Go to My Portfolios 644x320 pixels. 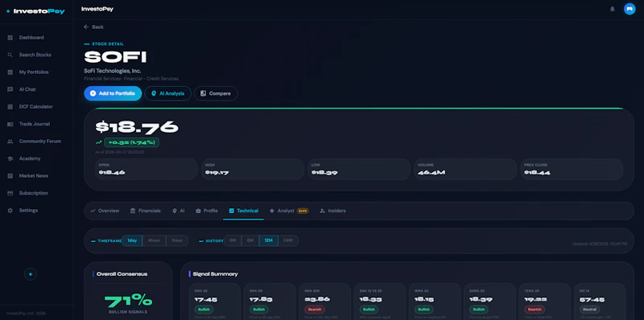coord(36,72)
